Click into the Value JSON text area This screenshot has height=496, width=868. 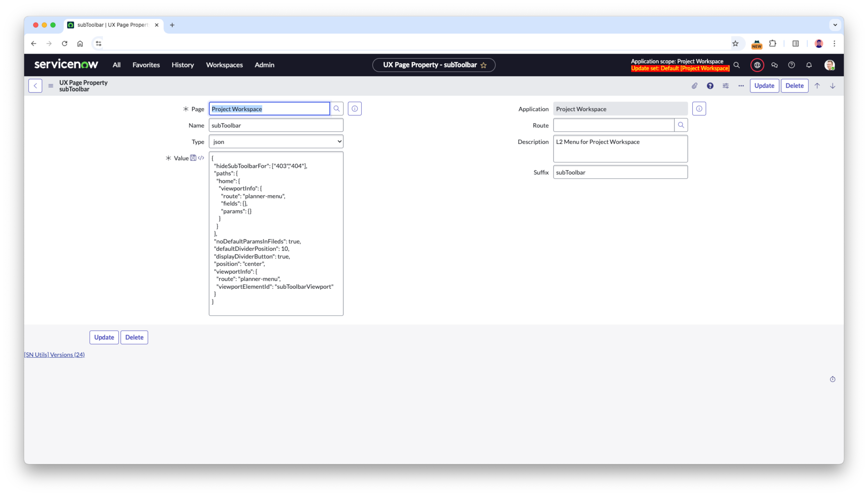pyautogui.click(x=276, y=234)
